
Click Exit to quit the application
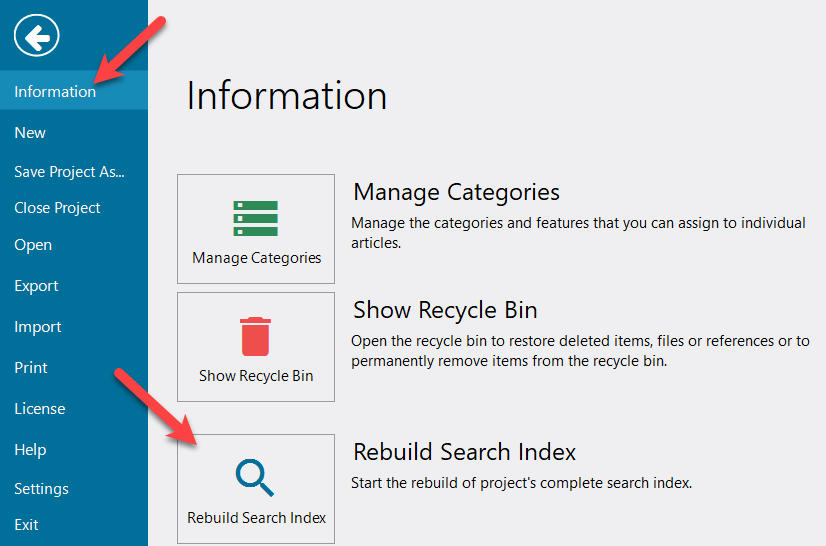click(x=26, y=524)
